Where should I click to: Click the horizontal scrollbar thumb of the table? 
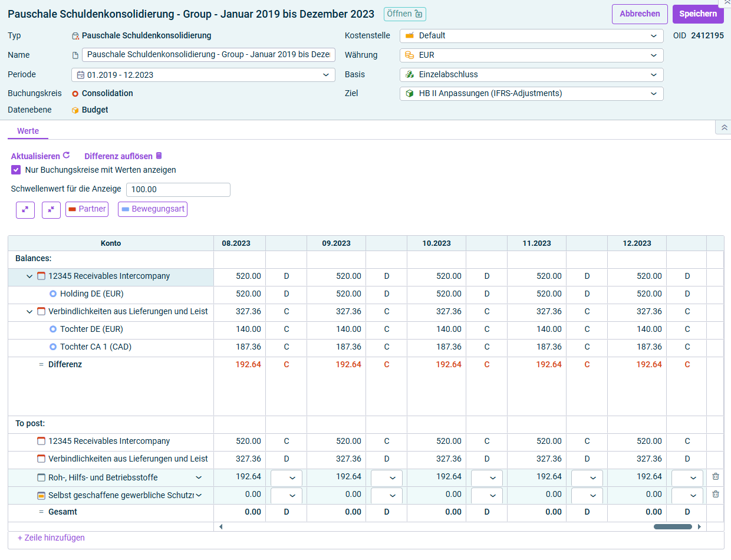pyautogui.click(x=673, y=526)
